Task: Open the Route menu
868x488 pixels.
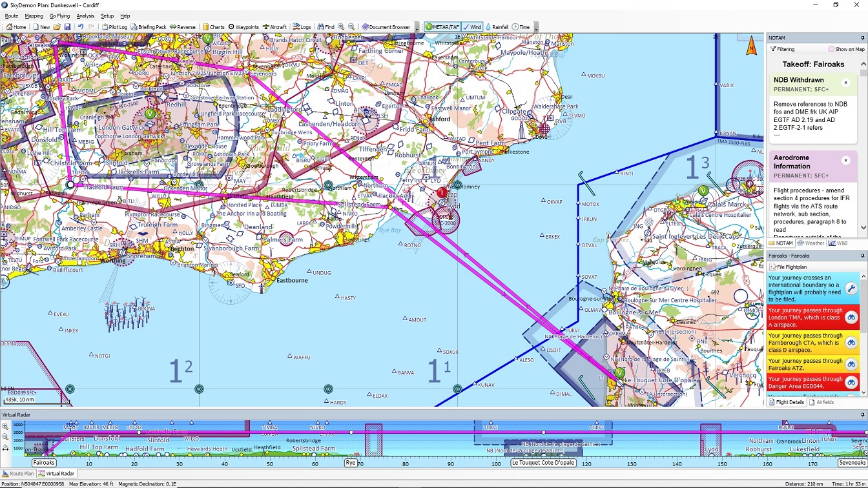Action: pyautogui.click(x=11, y=16)
